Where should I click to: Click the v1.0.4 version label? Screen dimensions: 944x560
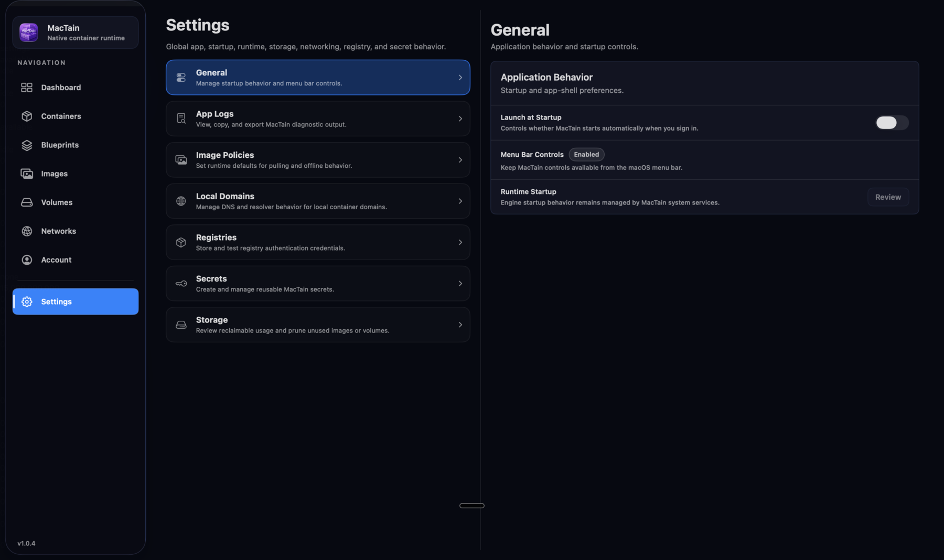click(26, 543)
